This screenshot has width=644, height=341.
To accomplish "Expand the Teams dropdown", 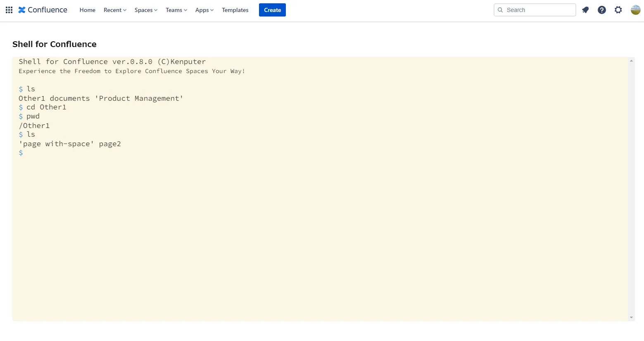I will tap(176, 10).
